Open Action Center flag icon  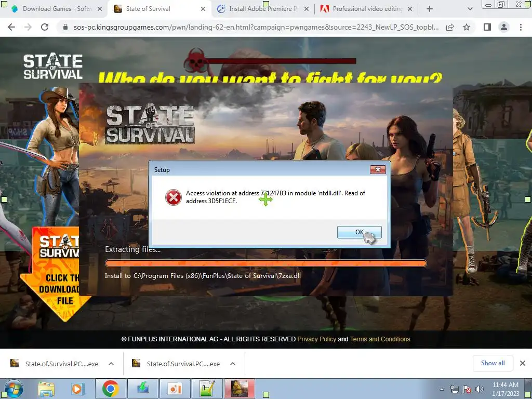pos(467,389)
